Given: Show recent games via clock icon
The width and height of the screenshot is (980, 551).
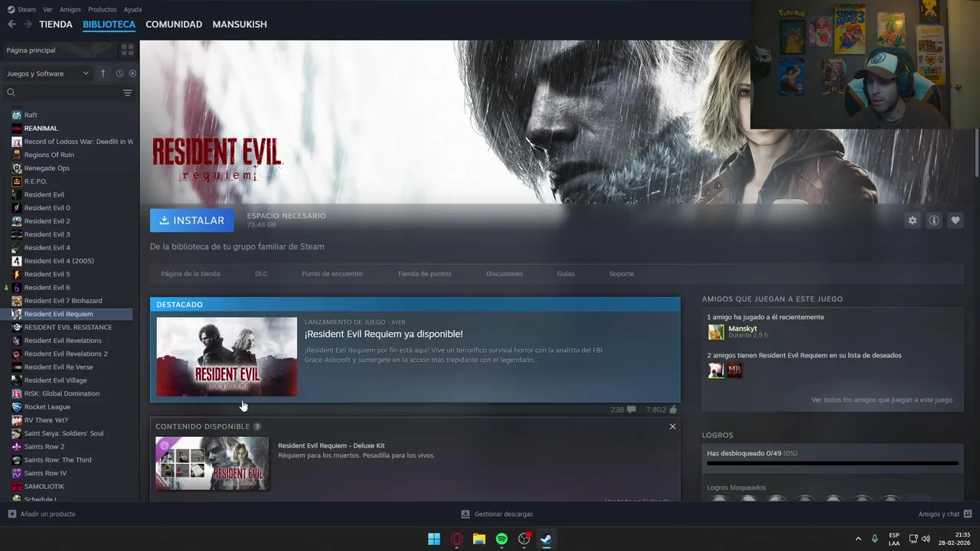Looking at the screenshot, I should tap(119, 73).
